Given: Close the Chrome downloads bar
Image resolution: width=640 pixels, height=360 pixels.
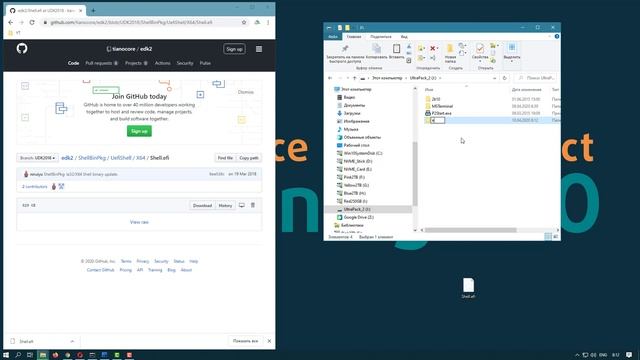Looking at the screenshot, I should (x=269, y=341).
